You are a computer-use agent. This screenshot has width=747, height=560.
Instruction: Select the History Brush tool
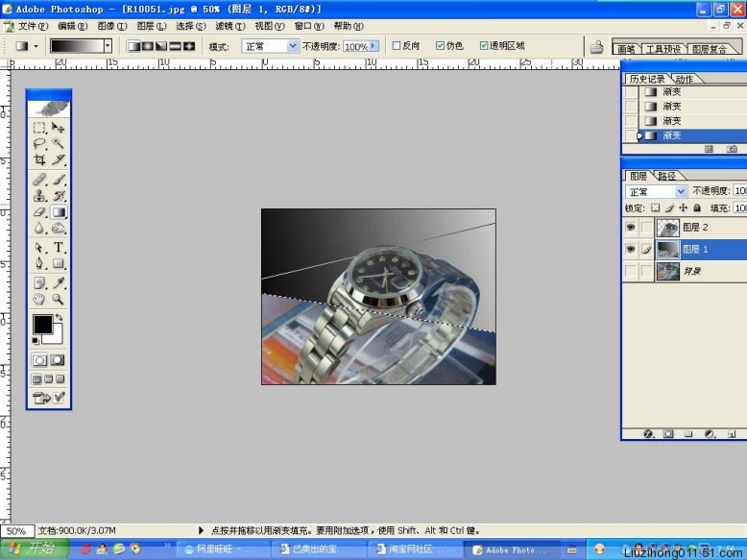(59, 196)
